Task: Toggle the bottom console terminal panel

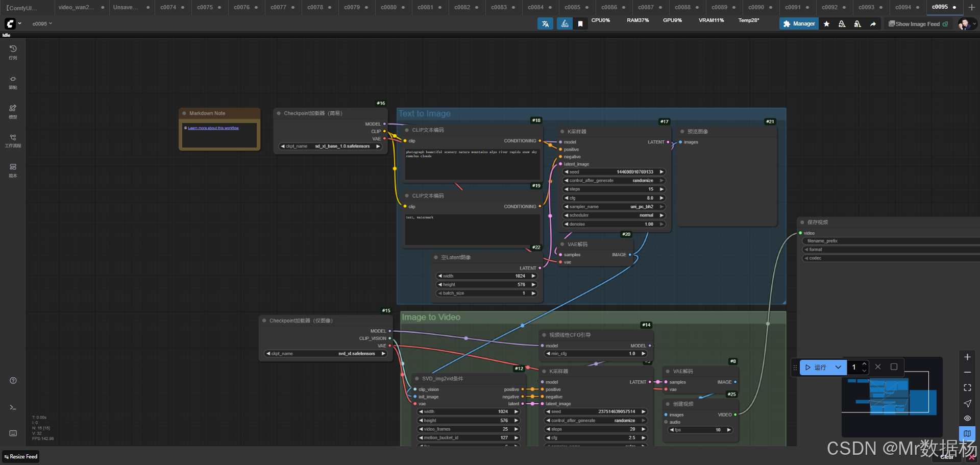Action: [x=13, y=407]
